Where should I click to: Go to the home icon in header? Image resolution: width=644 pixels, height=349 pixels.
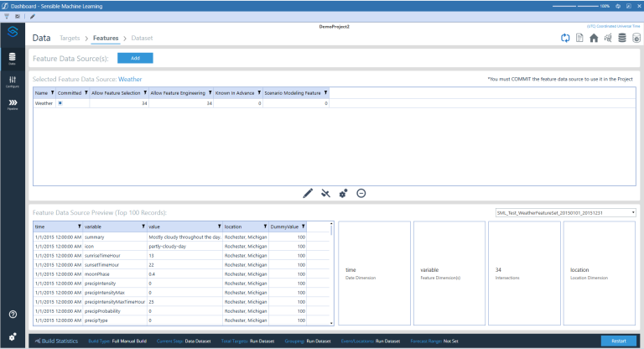click(594, 38)
